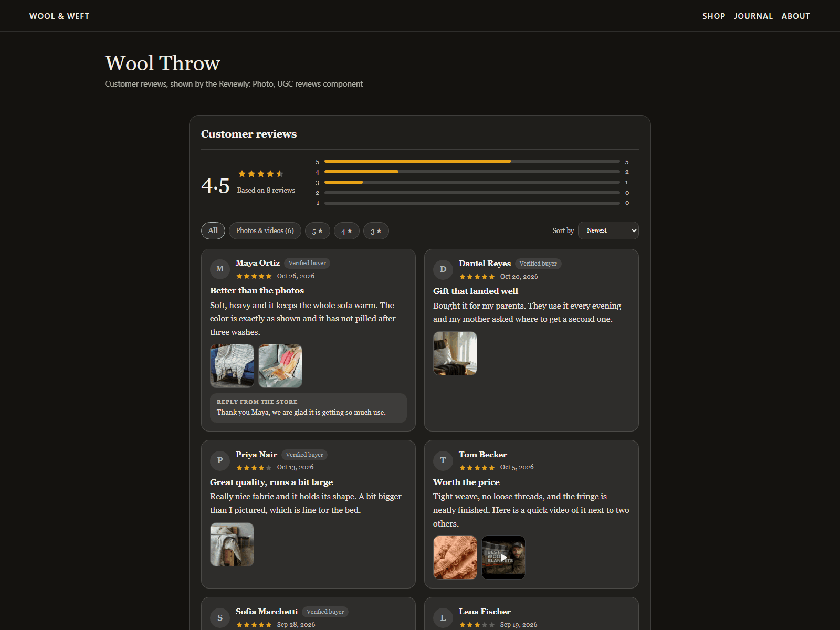Play Tom Becker's review video
The width and height of the screenshot is (840, 630).
(503, 558)
